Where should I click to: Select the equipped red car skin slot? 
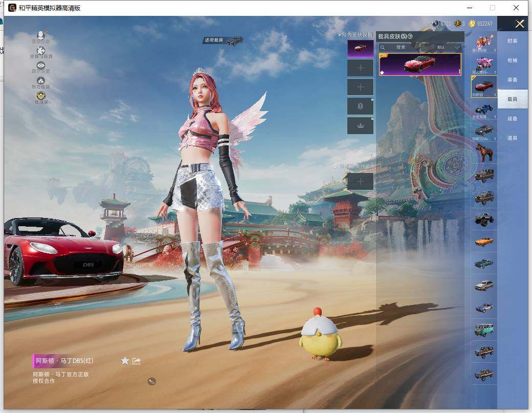tap(360, 49)
